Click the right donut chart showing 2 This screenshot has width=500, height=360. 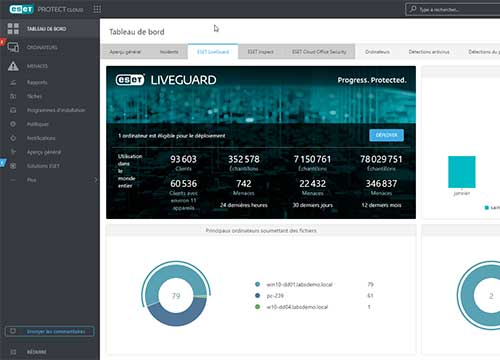coord(479,296)
